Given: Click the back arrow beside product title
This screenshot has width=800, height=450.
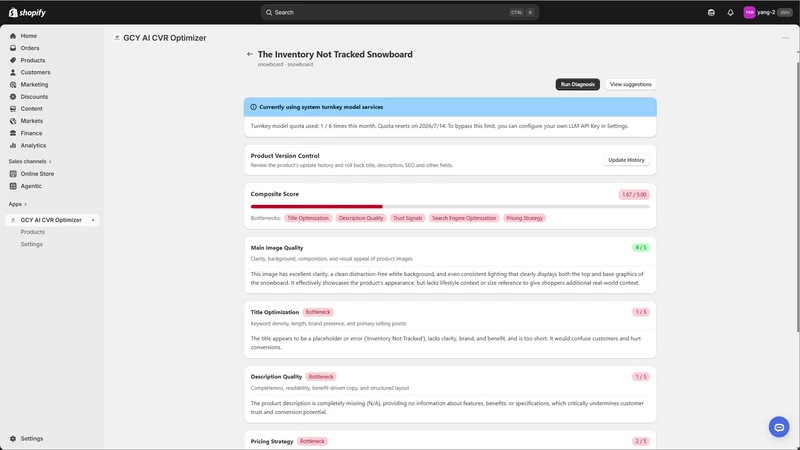Looking at the screenshot, I should tap(249, 54).
